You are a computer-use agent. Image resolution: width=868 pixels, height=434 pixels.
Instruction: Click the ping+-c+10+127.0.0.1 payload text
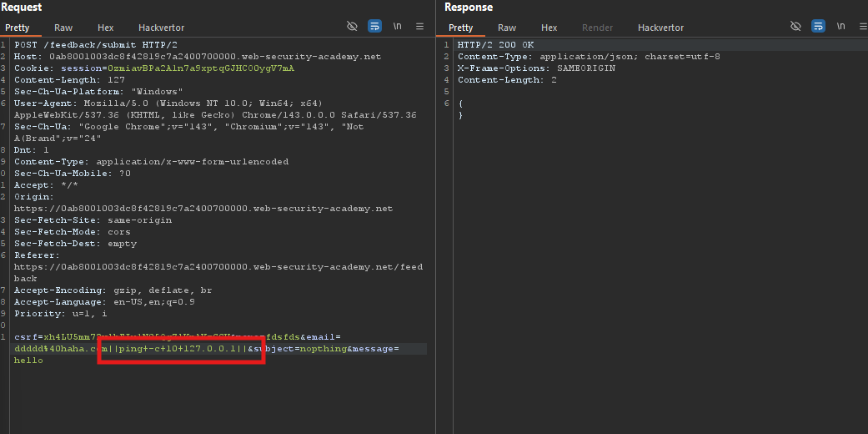tap(178, 349)
